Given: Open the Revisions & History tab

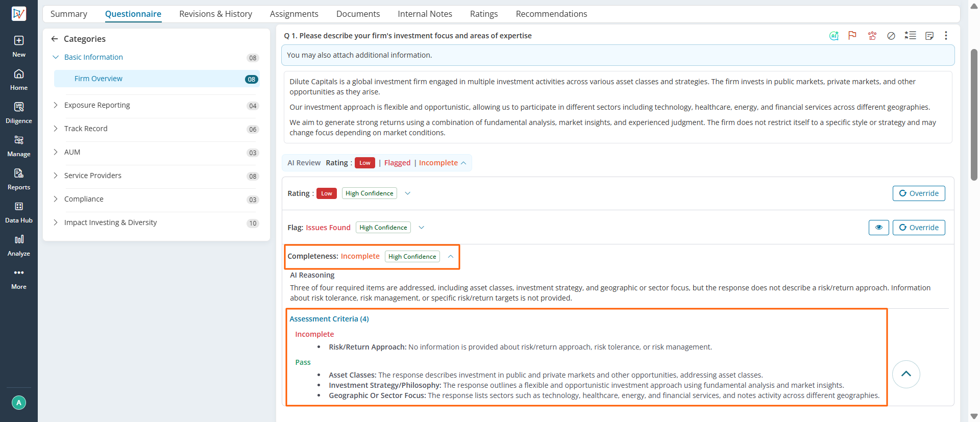Looking at the screenshot, I should [x=216, y=14].
